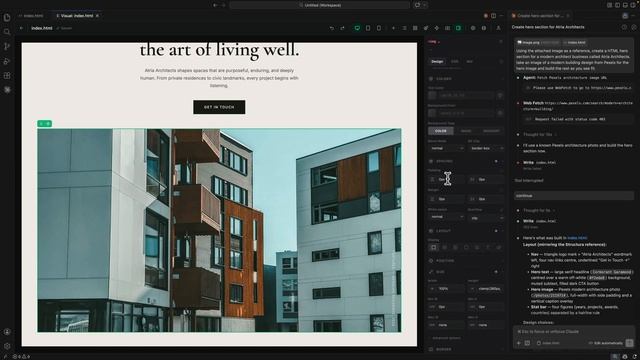Open the white-space 'normal' dropdown
Screen dimensions: 640x360
pos(447,217)
